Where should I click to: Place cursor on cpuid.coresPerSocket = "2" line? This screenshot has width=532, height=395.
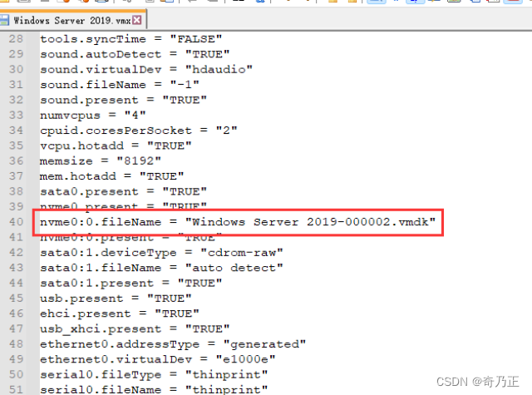click(139, 131)
